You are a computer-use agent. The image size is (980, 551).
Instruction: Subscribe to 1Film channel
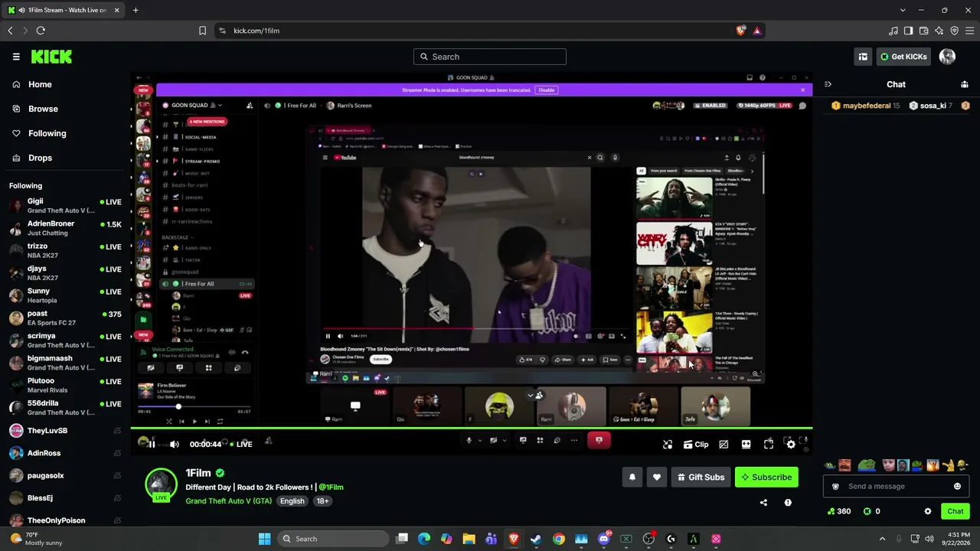pos(766,477)
